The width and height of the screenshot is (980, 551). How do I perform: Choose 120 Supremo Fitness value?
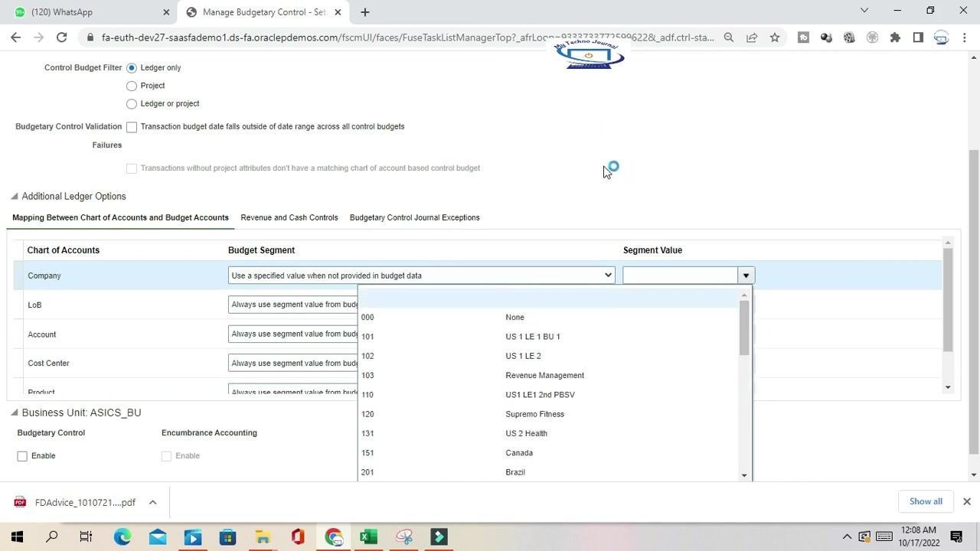[x=548, y=414]
